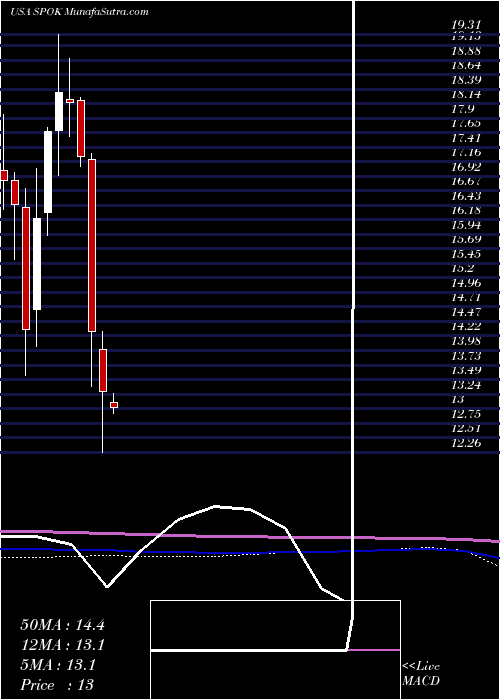
Task: Select the 17.16 price axis label
Action: (466, 153)
